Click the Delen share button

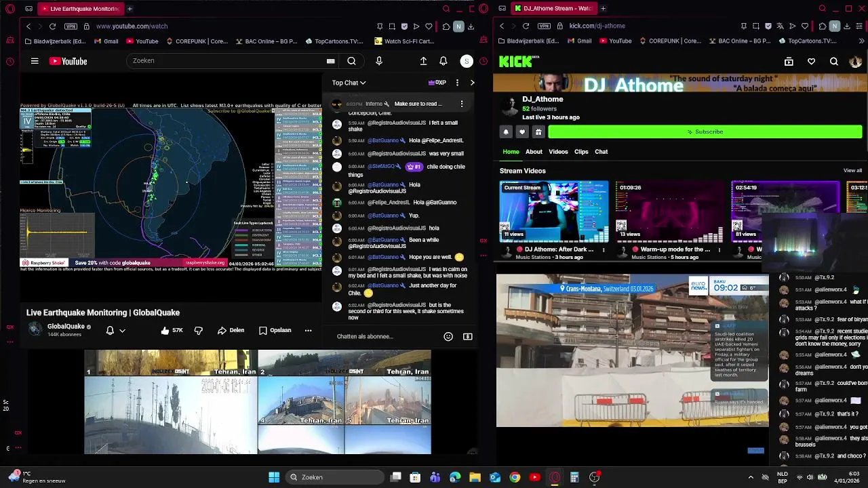(231, 330)
